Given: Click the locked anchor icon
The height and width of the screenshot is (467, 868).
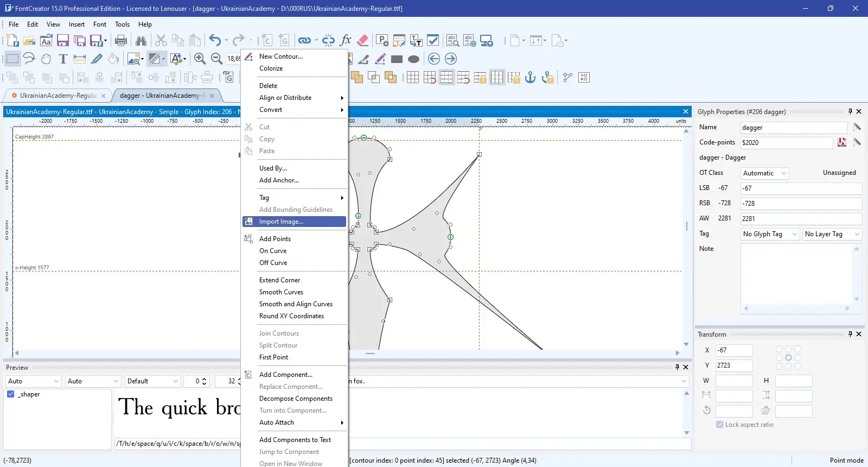Looking at the screenshot, I should (x=548, y=78).
